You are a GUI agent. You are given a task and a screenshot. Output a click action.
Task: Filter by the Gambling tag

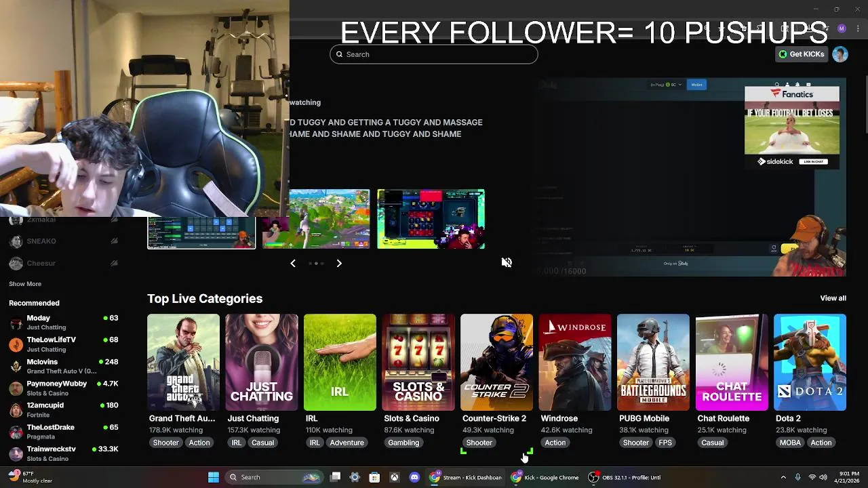(x=403, y=443)
